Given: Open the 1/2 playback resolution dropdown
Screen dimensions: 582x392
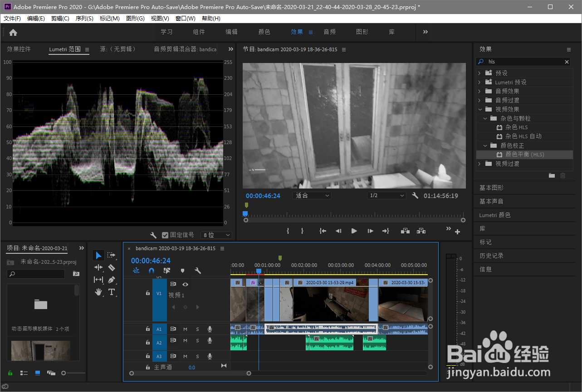Looking at the screenshot, I should pos(386,196).
